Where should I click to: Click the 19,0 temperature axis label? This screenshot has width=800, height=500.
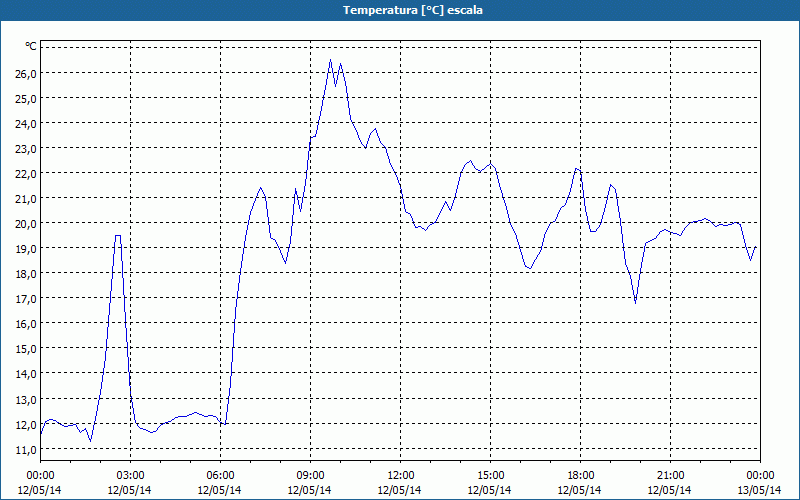tap(26, 249)
